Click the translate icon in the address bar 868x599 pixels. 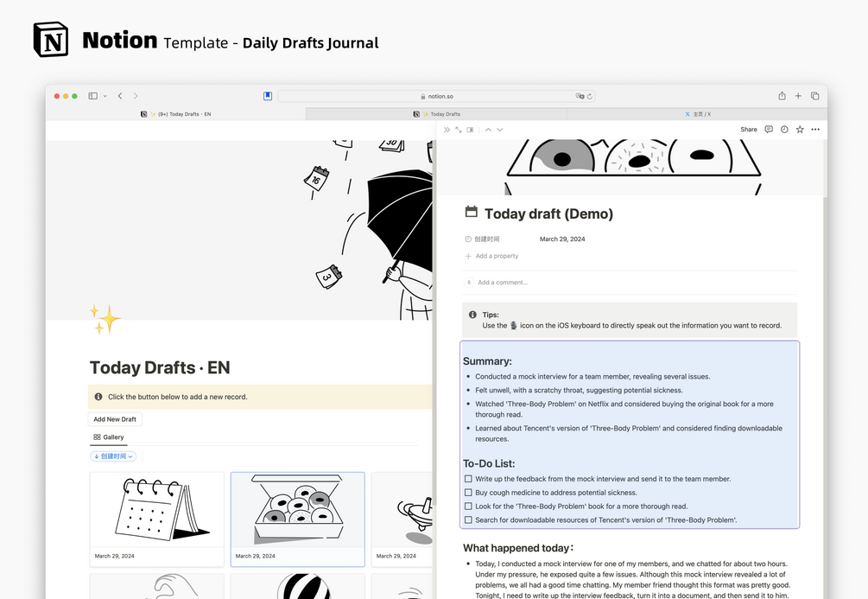[x=580, y=96]
